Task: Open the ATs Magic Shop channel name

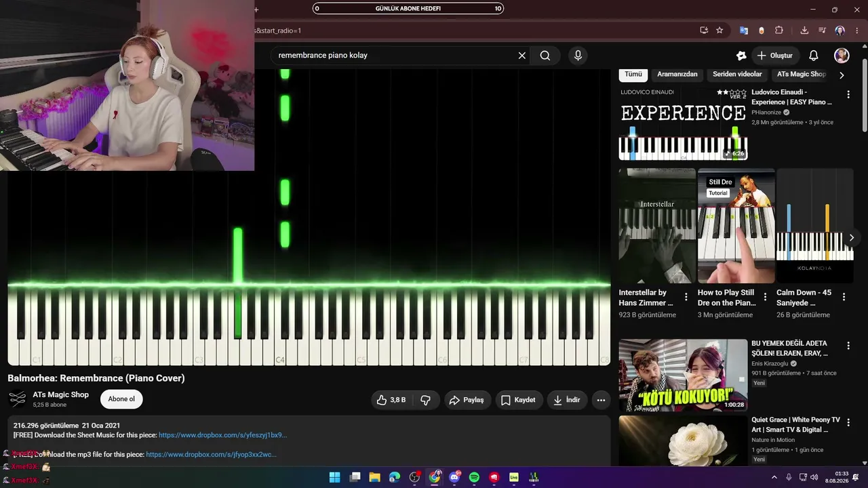Action: click(61, 394)
